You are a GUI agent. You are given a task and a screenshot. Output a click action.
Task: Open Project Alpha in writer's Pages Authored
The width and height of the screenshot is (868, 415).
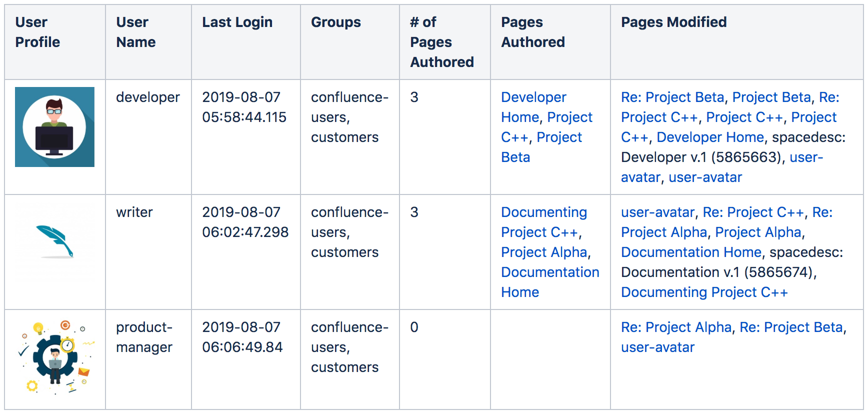point(544,252)
